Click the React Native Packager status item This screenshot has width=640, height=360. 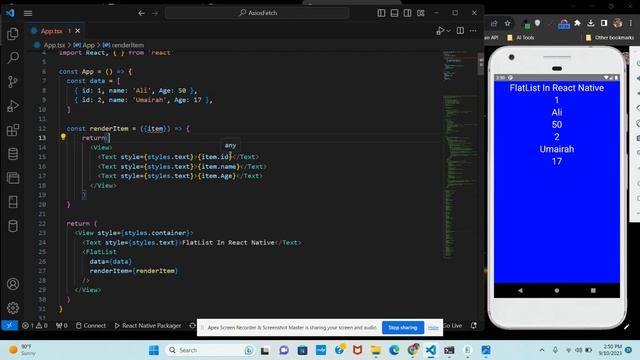(148, 325)
